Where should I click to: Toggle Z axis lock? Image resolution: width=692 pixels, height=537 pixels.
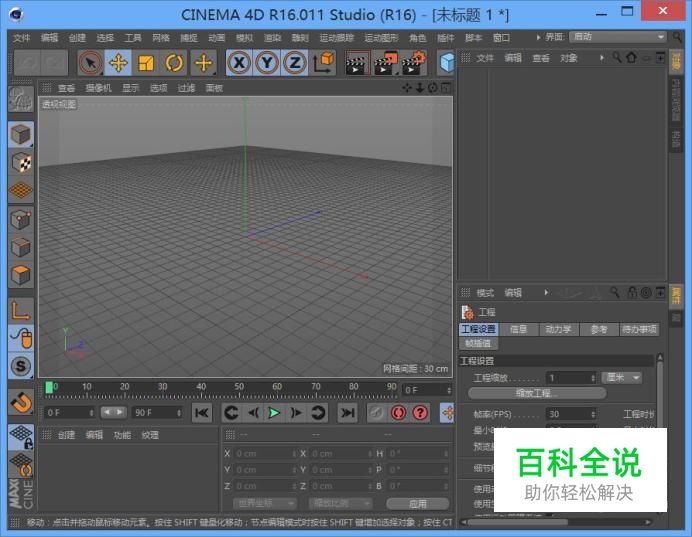coord(294,63)
